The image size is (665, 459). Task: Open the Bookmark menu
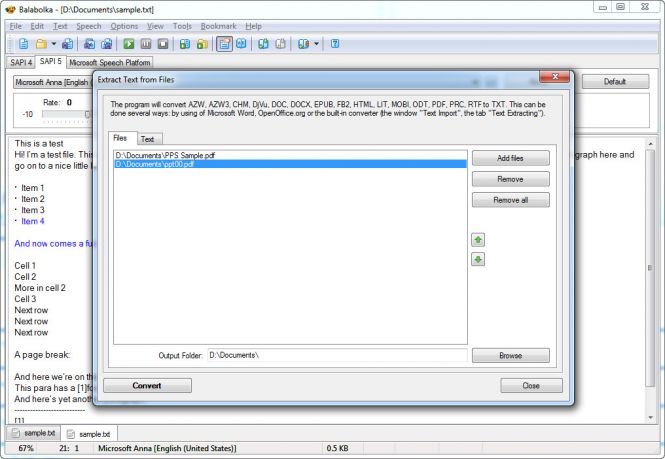point(217,25)
